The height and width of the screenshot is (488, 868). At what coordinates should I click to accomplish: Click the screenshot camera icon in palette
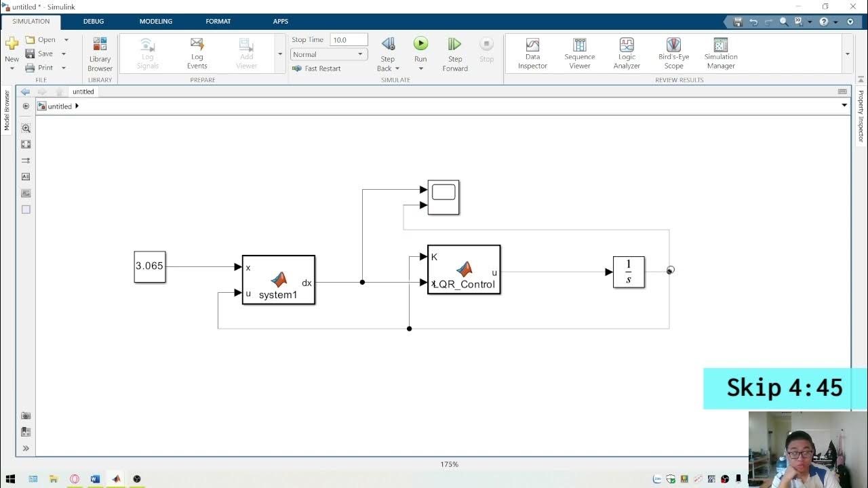26,415
